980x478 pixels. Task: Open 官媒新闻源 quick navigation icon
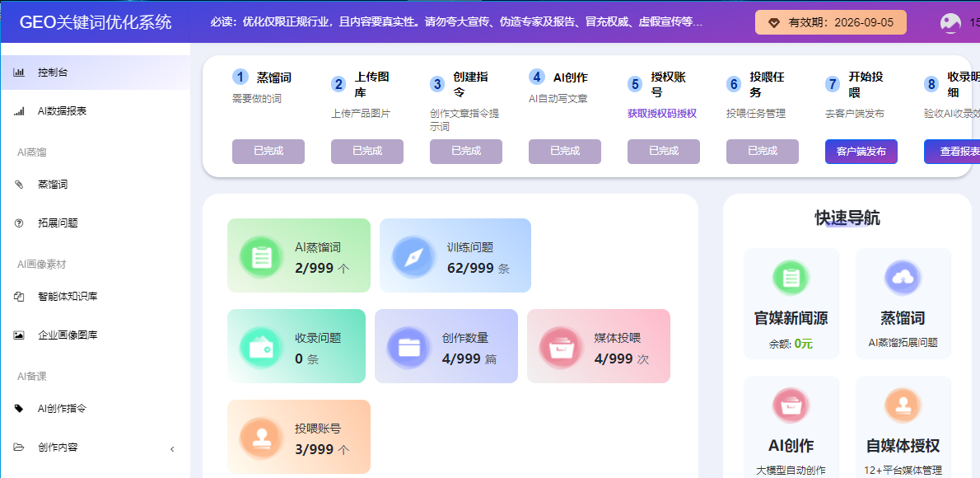point(791,279)
